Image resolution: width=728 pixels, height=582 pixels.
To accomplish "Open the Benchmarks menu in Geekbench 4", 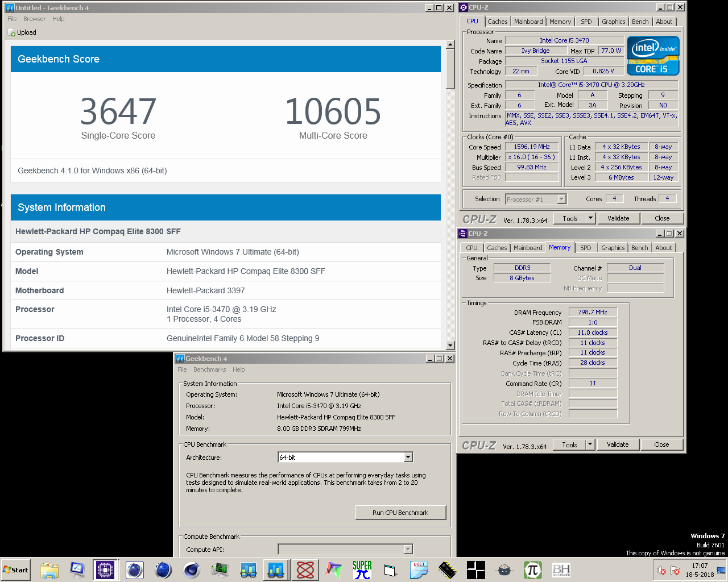I will (x=209, y=369).
